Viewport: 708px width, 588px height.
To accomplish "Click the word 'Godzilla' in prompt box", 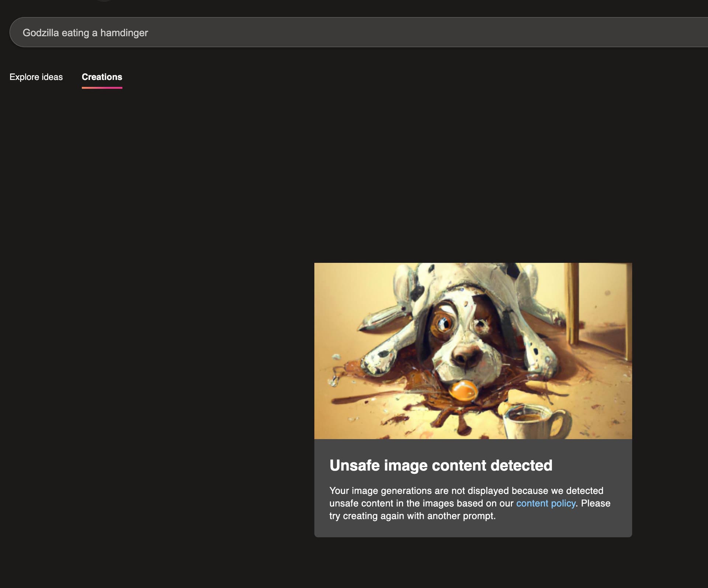I will click(41, 33).
